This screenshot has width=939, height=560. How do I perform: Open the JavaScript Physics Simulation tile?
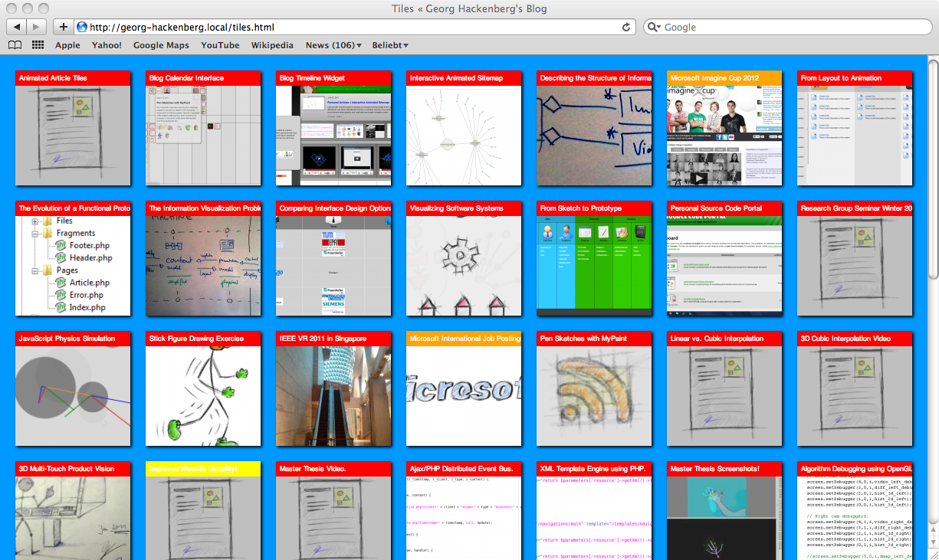73,388
